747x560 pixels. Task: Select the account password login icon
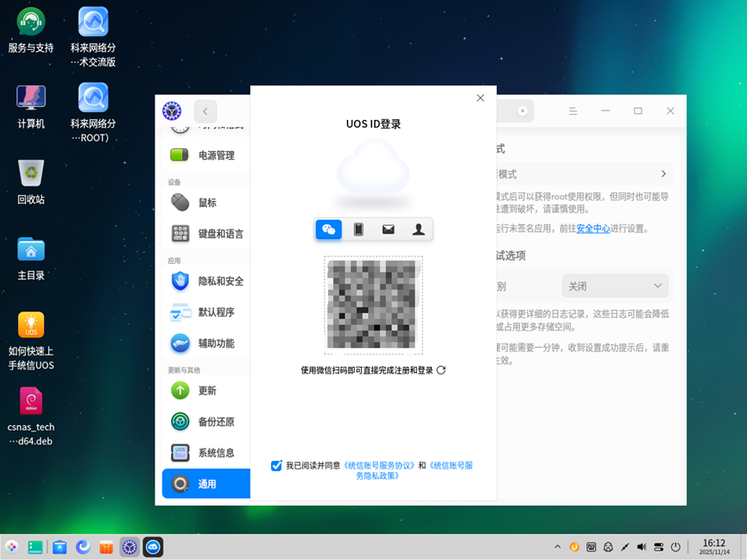(x=418, y=229)
